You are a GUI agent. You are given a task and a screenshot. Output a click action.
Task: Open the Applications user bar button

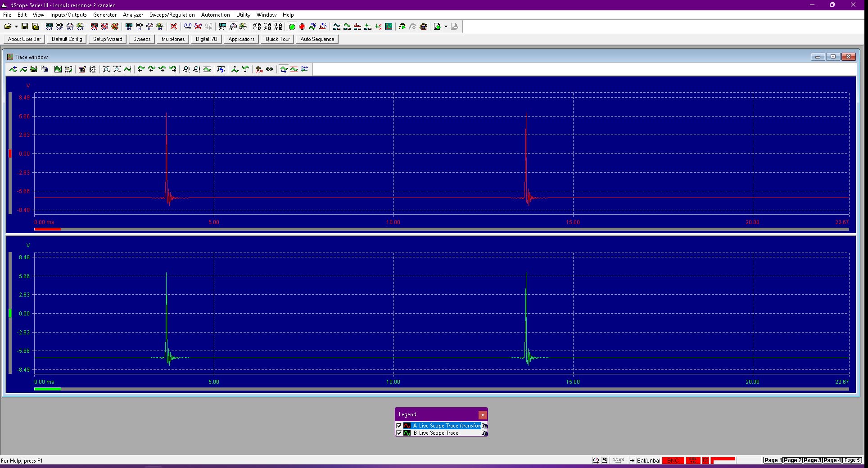click(241, 39)
